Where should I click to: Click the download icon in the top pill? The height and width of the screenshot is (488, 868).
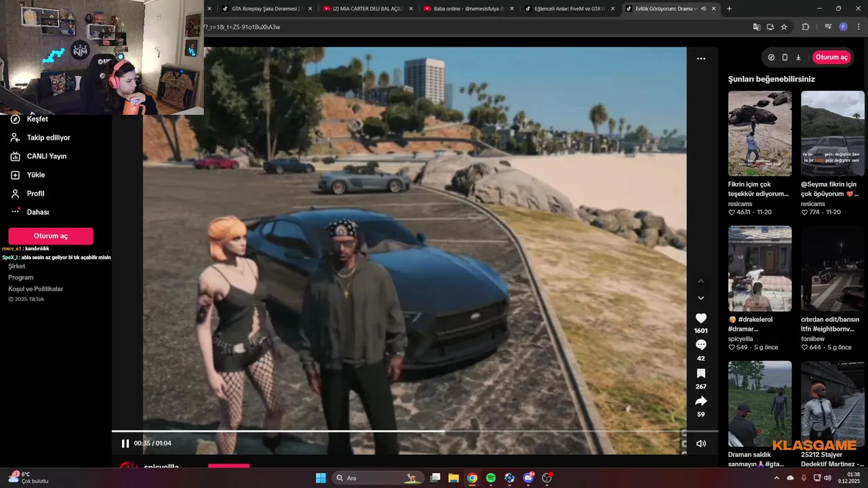point(798,58)
